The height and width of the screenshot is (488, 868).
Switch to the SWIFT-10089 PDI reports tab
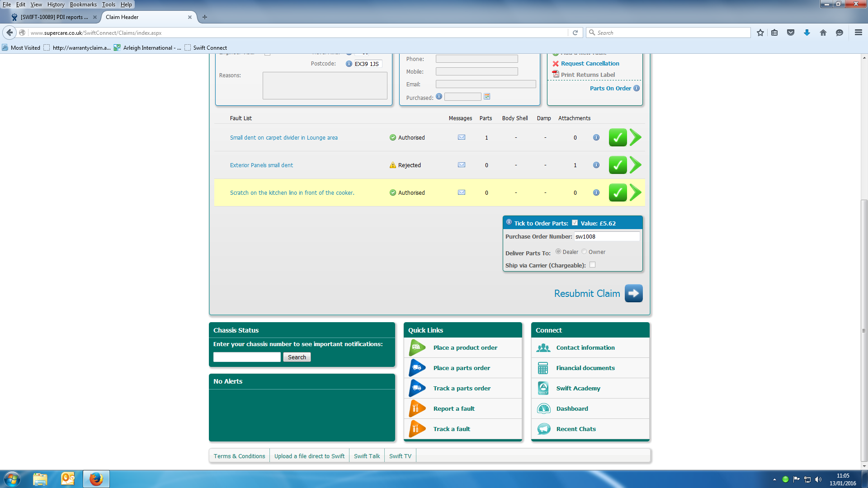point(54,17)
